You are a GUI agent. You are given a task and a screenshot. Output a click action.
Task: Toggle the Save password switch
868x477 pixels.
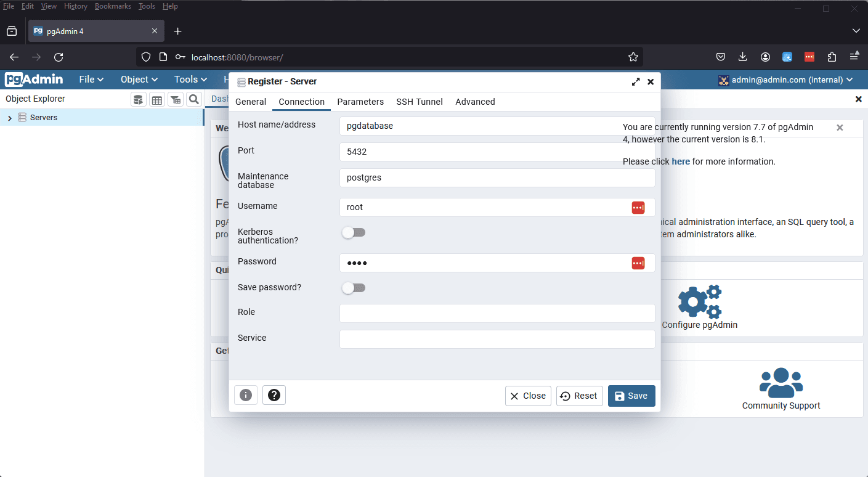tap(354, 288)
